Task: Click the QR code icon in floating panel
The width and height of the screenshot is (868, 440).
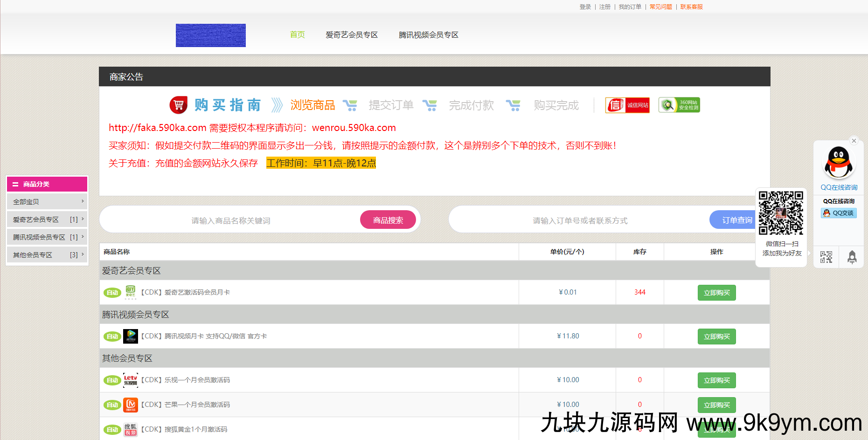Action: click(x=826, y=257)
